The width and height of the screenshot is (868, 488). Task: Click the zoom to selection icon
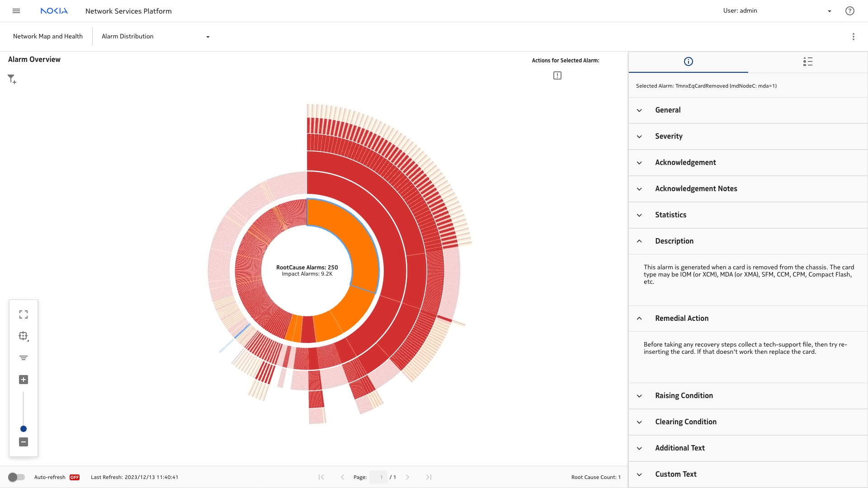tap(24, 336)
